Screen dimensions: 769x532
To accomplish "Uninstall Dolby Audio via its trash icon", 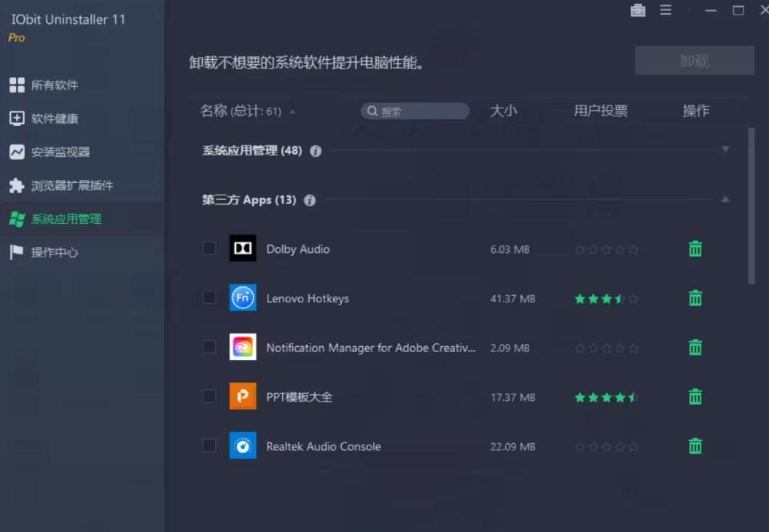I will (x=695, y=249).
